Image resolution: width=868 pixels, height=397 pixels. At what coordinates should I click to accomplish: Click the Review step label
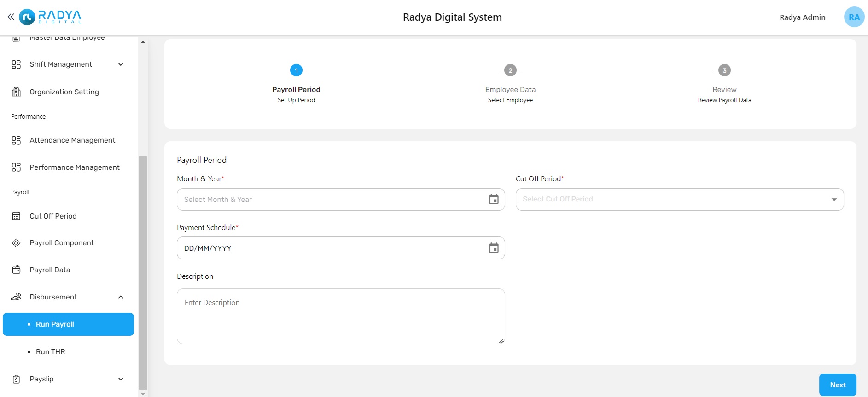click(724, 90)
